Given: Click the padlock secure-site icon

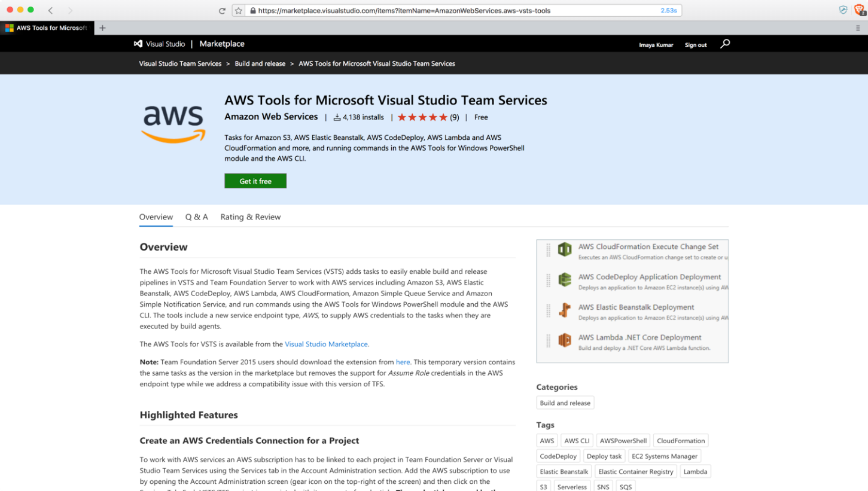Looking at the screenshot, I should pos(253,11).
